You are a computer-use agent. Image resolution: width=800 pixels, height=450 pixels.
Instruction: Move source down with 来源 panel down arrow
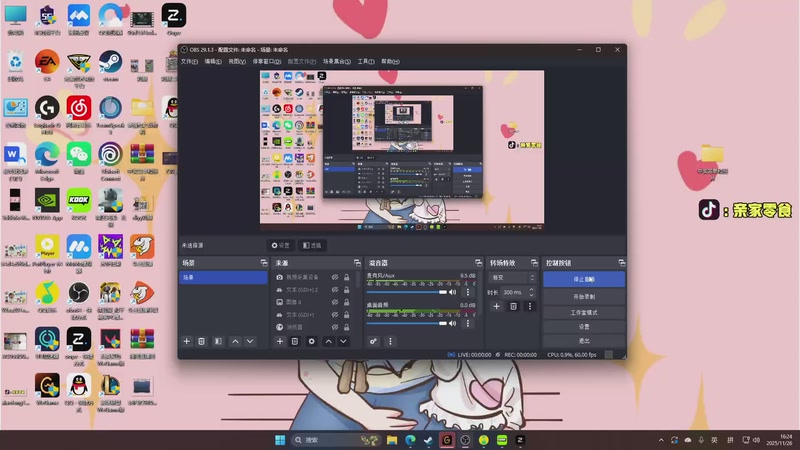343,341
